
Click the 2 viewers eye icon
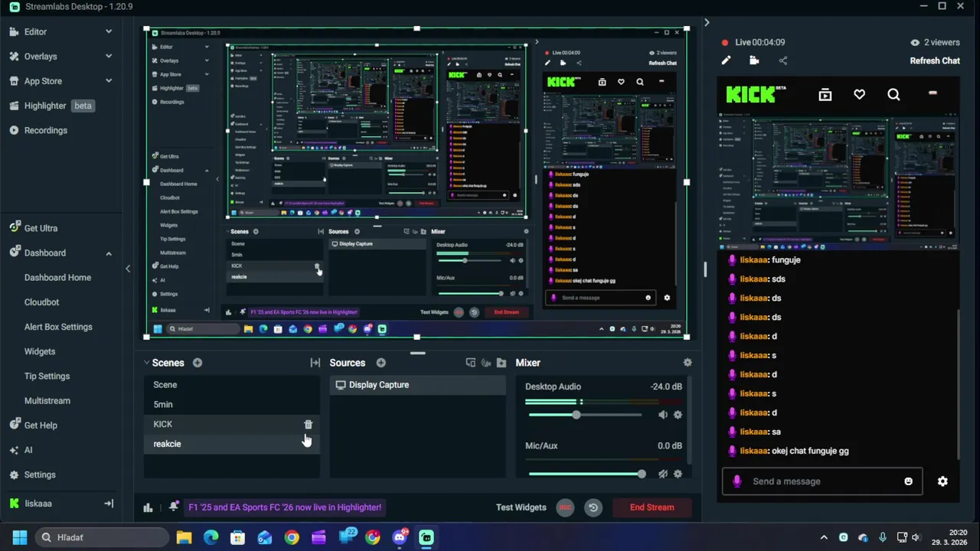pyautogui.click(x=914, y=43)
